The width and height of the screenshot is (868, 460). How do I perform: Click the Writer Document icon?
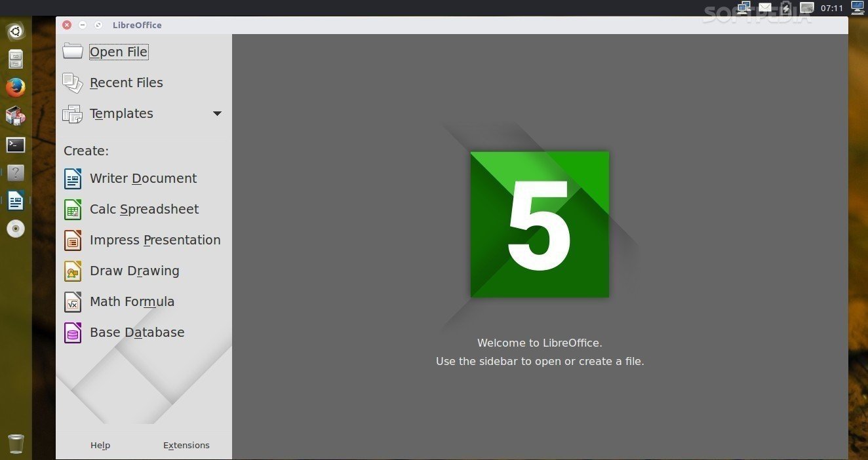coord(73,178)
